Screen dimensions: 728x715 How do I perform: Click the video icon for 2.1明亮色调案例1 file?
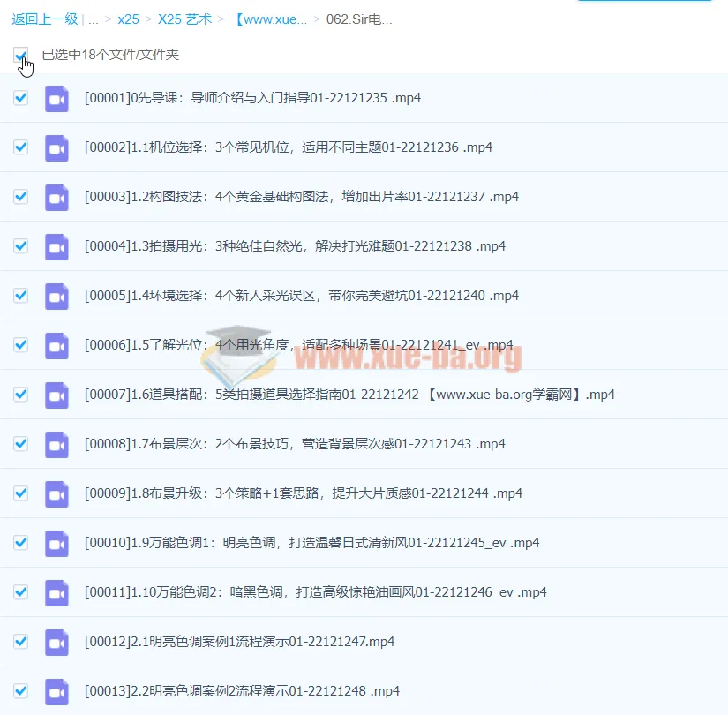coord(56,642)
